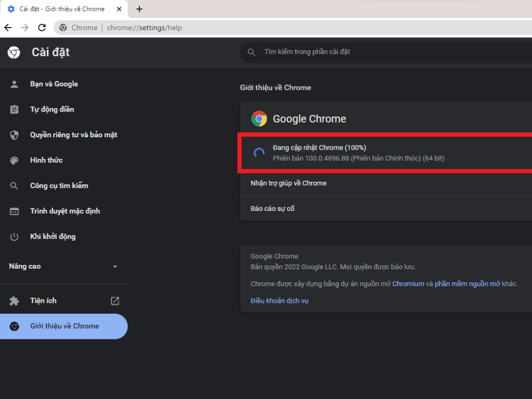Open a new tab with plus button

139,9
